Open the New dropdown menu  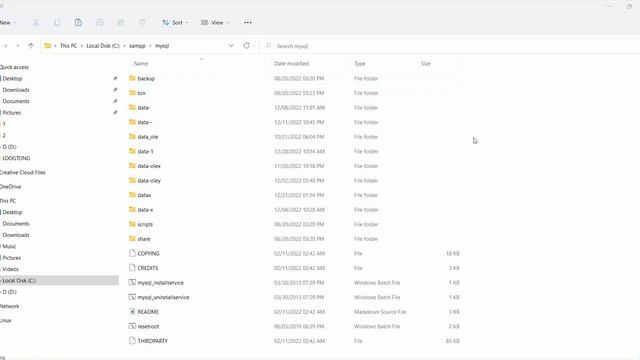[x=7, y=23]
